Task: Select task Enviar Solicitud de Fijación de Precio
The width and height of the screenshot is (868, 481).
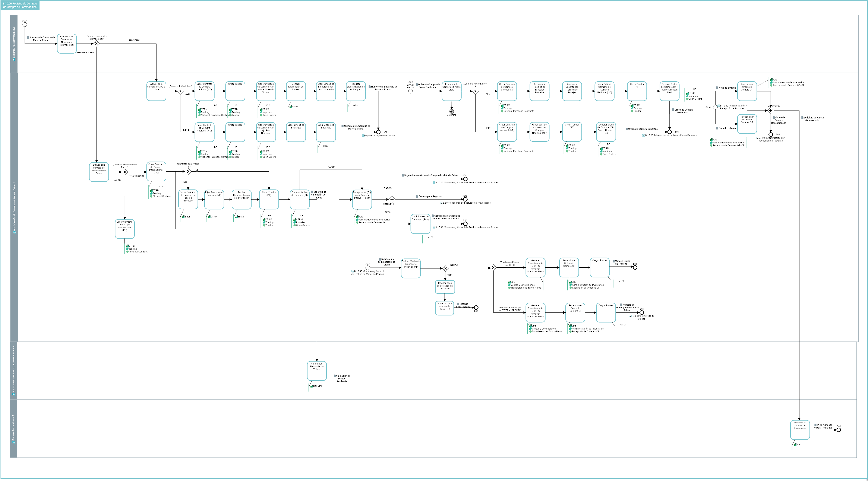Action: tap(188, 199)
